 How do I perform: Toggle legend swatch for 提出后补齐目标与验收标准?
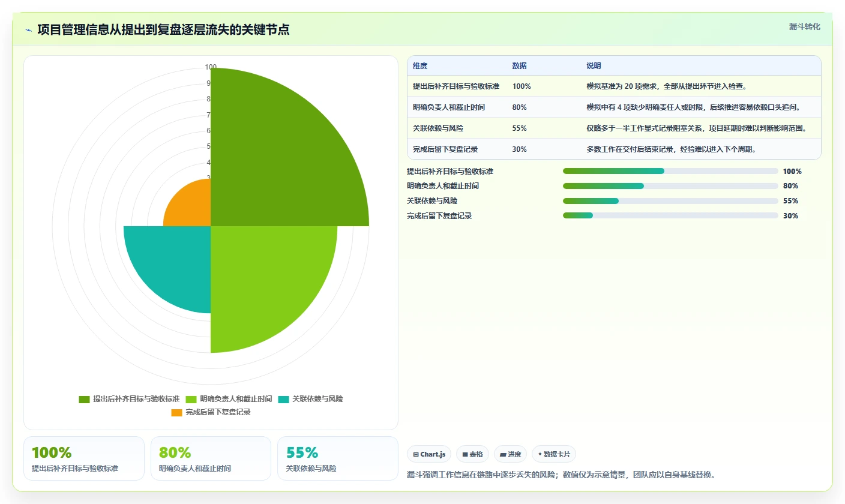point(84,399)
